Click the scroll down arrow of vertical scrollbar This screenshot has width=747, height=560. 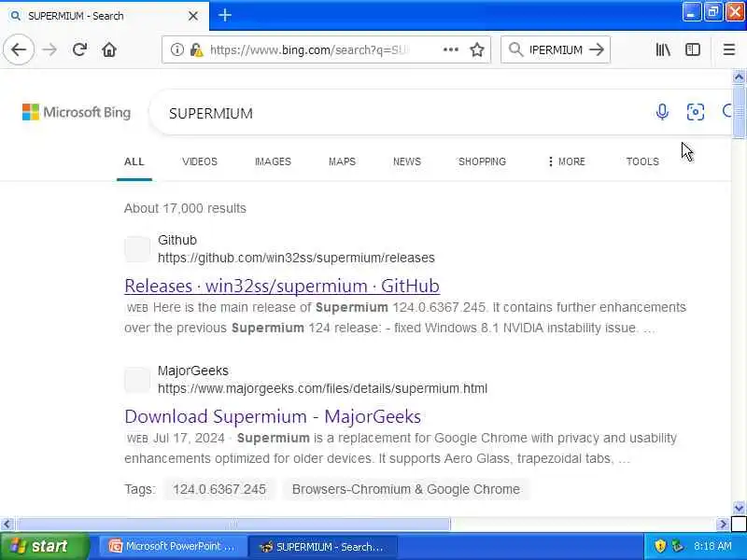(x=739, y=508)
